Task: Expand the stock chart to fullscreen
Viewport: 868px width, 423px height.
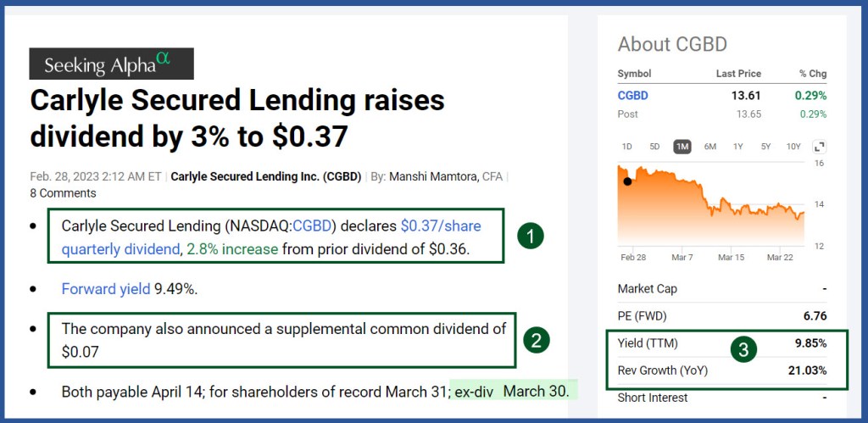Action: (819, 147)
